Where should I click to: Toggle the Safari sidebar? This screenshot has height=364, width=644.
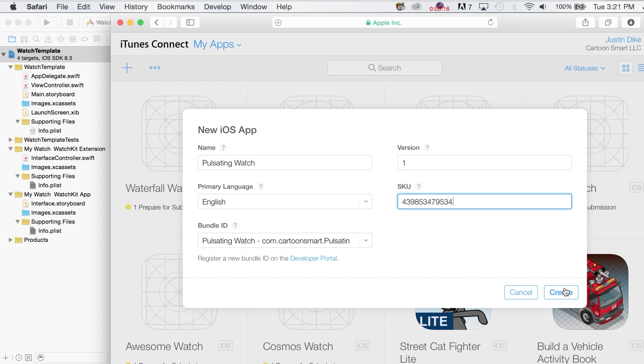pyautogui.click(x=190, y=22)
